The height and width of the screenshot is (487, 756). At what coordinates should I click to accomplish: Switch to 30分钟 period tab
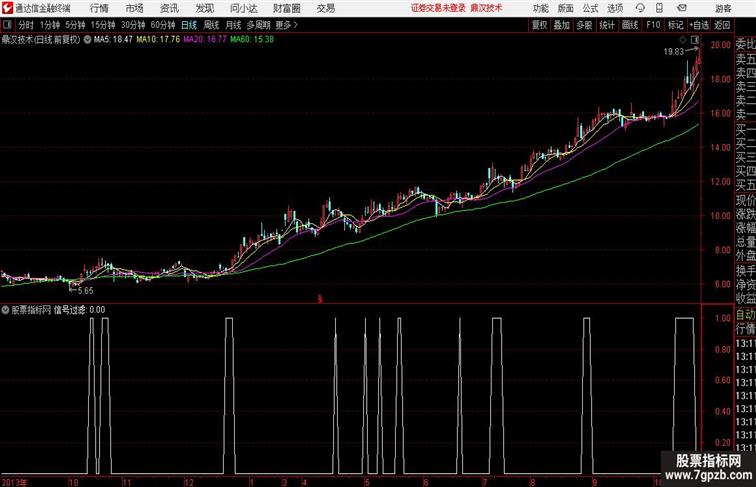point(133,25)
